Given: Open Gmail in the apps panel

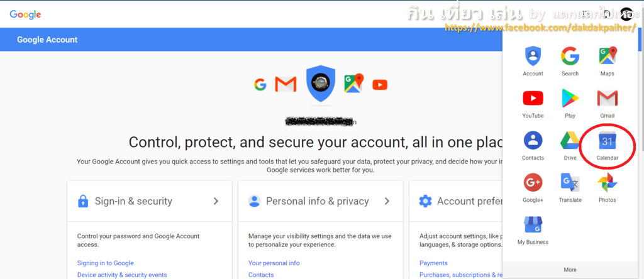Looking at the screenshot, I should 607,104.
